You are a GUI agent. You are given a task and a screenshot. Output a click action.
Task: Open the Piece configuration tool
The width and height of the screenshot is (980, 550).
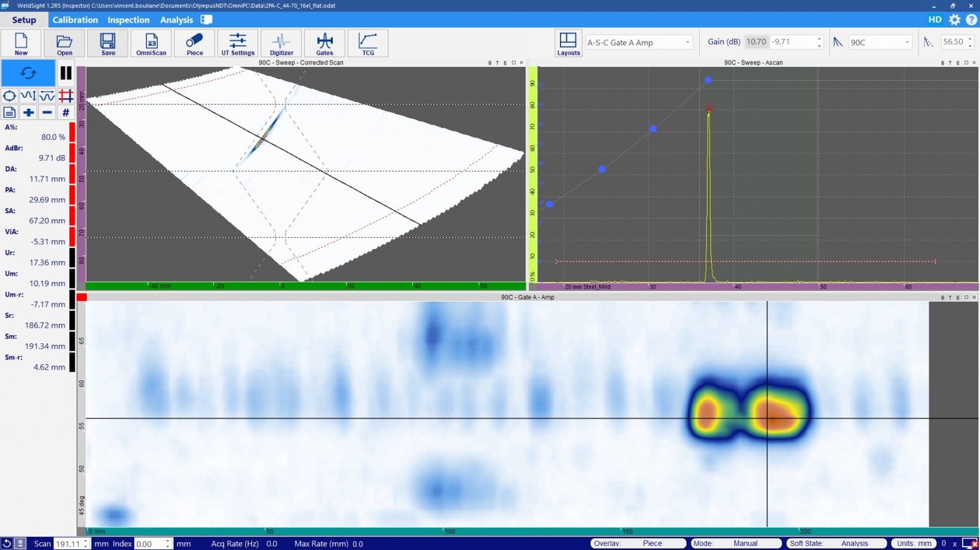(194, 44)
